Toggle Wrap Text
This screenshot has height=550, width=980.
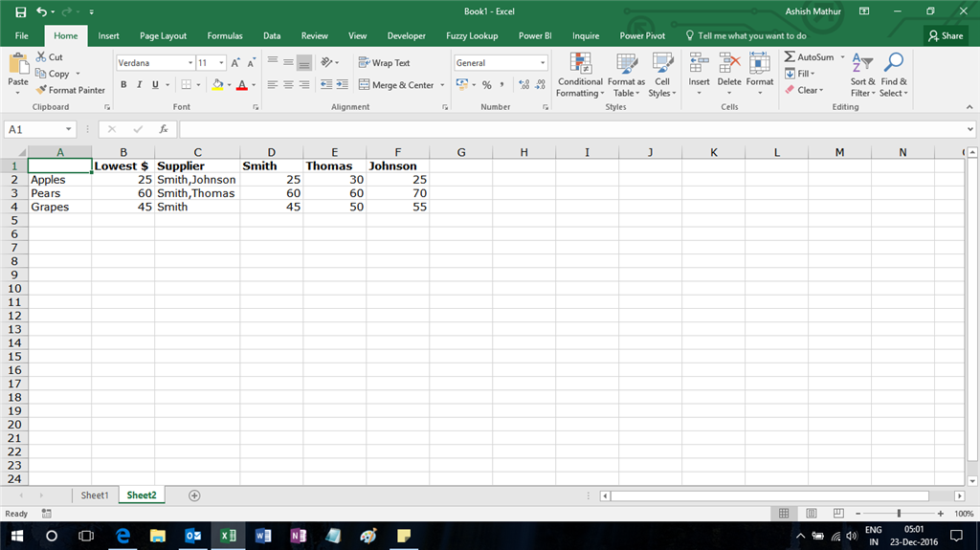click(x=384, y=63)
